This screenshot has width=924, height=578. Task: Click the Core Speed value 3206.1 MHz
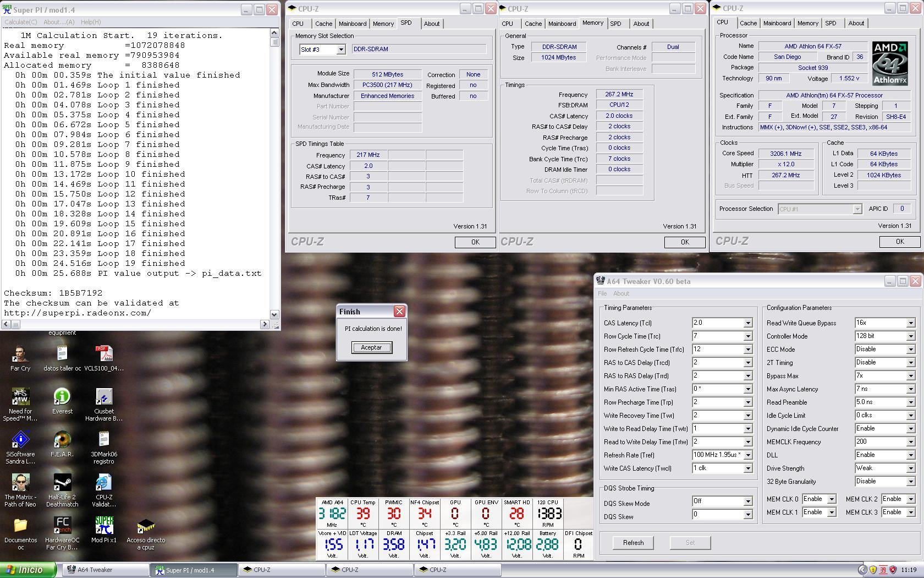tap(785, 154)
